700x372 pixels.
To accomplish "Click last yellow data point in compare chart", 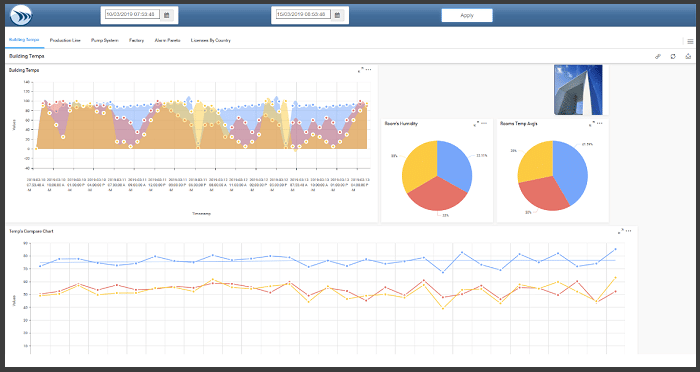I will 616,277.
